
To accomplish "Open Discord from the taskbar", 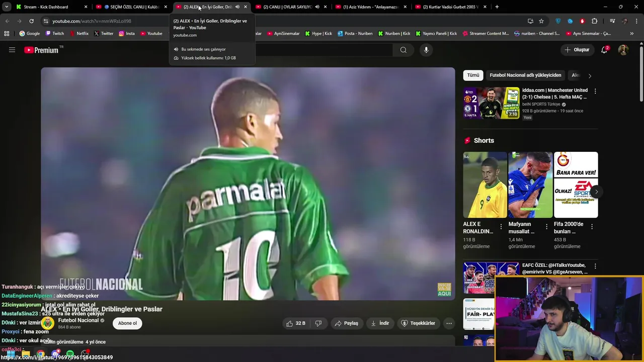I will pyautogui.click(x=55, y=354).
